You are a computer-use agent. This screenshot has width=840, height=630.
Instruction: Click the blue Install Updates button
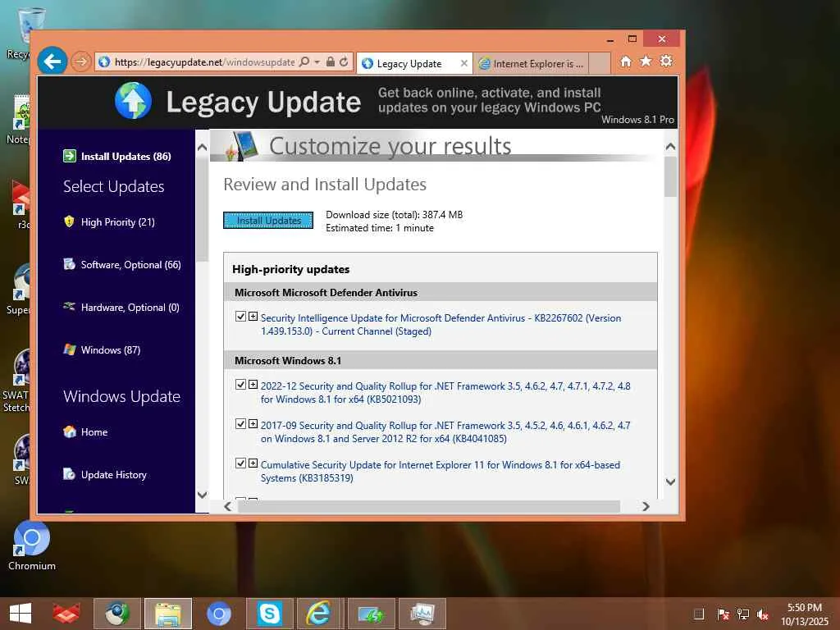tap(268, 220)
